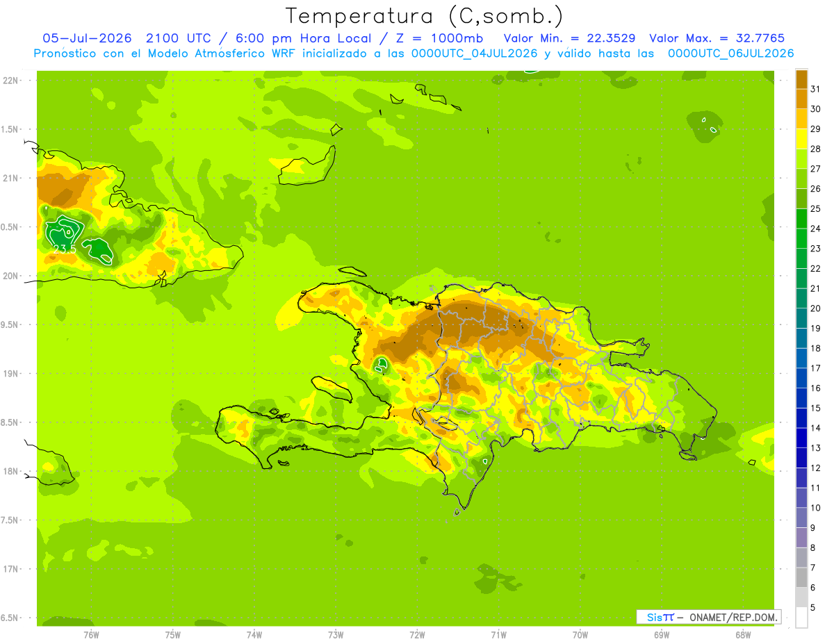Click the '19N' latitude label
The image size is (834, 644).
pyautogui.click(x=11, y=373)
